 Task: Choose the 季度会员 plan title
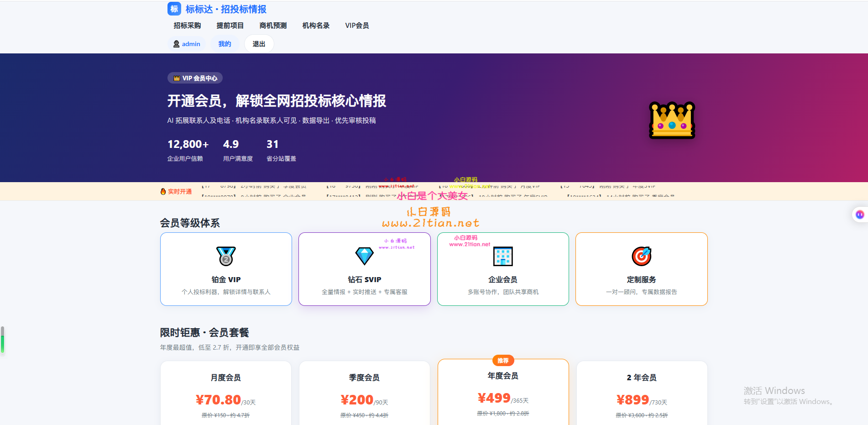[364, 378]
